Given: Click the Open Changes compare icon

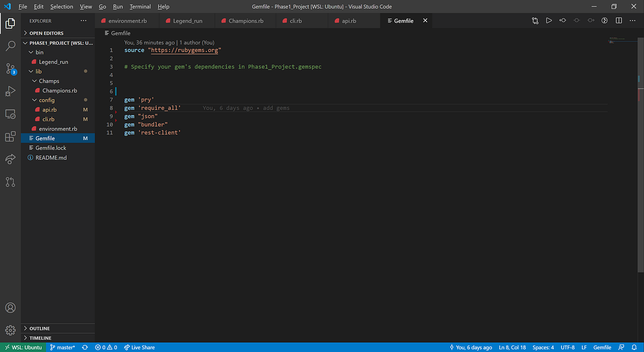Looking at the screenshot, I should [x=535, y=20].
